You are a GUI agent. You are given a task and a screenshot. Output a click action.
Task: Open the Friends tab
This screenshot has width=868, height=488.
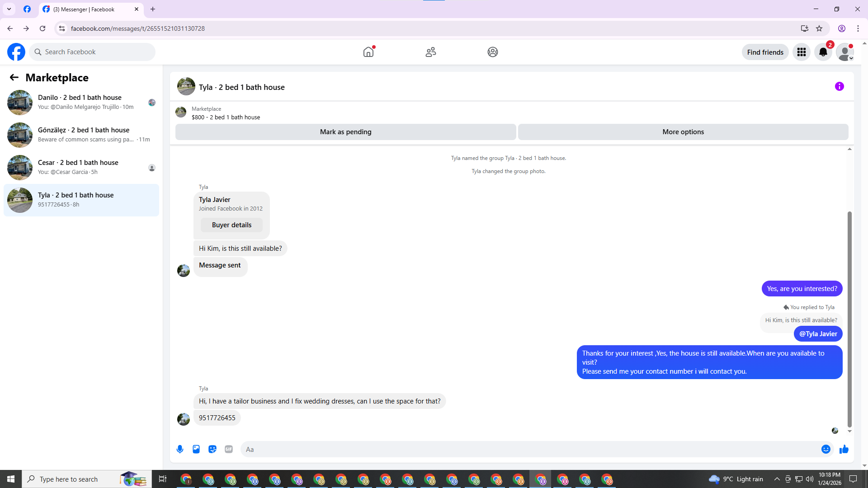pyautogui.click(x=430, y=52)
